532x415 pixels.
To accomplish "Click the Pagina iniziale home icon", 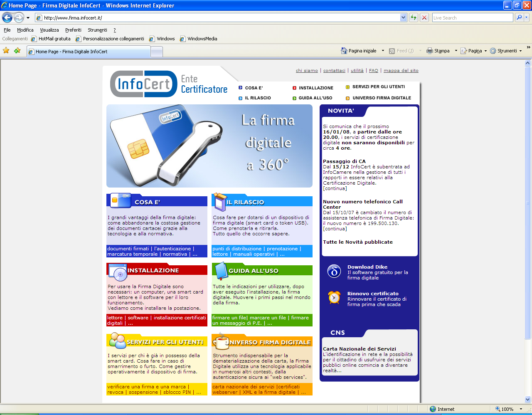I will pos(344,51).
